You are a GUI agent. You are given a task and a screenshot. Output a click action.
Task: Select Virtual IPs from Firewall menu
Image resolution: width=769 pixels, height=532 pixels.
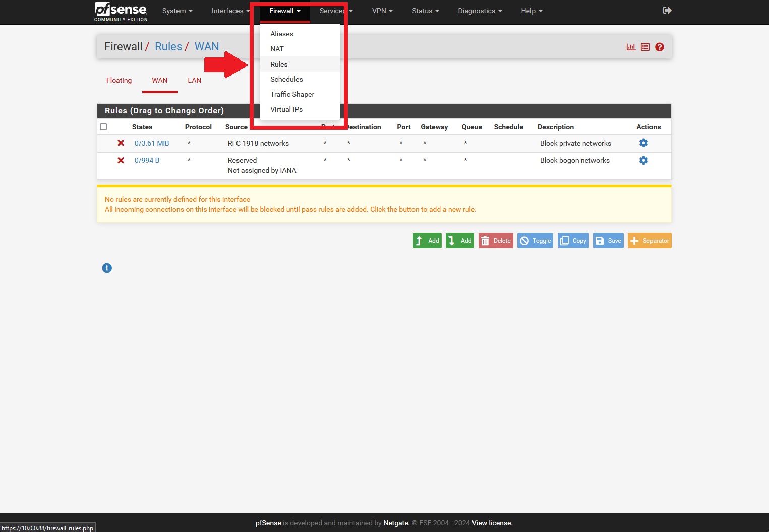point(300,109)
